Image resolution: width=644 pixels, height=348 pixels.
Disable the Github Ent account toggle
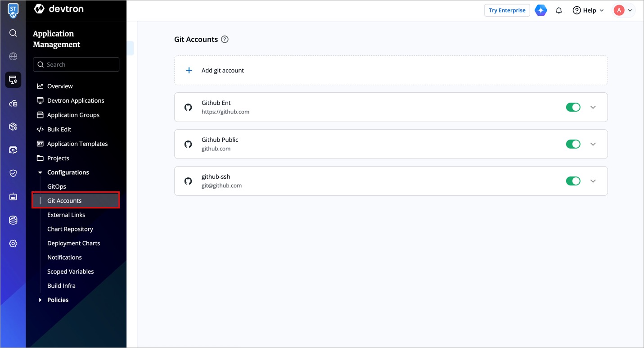pyautogui.click(x=573, y=107)
